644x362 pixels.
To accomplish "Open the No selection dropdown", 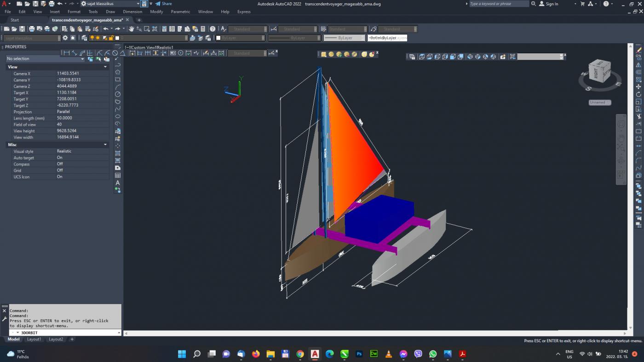I will coord(45,59).
